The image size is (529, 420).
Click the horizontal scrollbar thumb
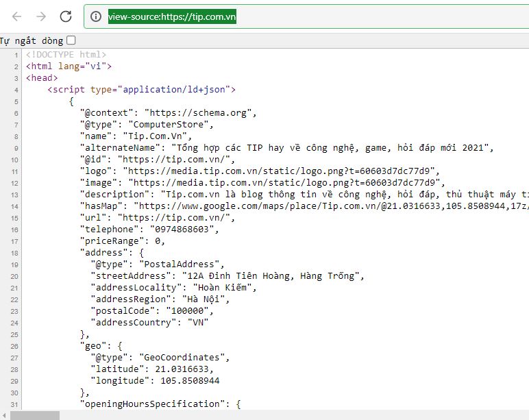pos(35,415)
